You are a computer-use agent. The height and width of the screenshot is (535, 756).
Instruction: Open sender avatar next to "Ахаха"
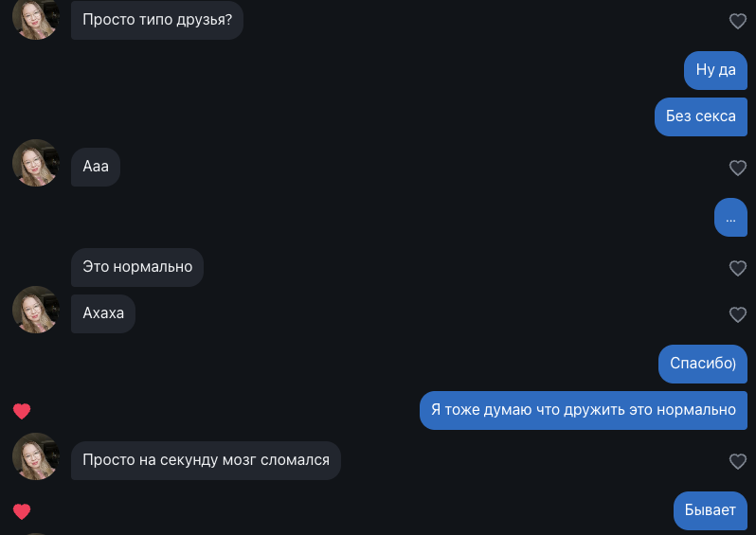click(36, 310)
